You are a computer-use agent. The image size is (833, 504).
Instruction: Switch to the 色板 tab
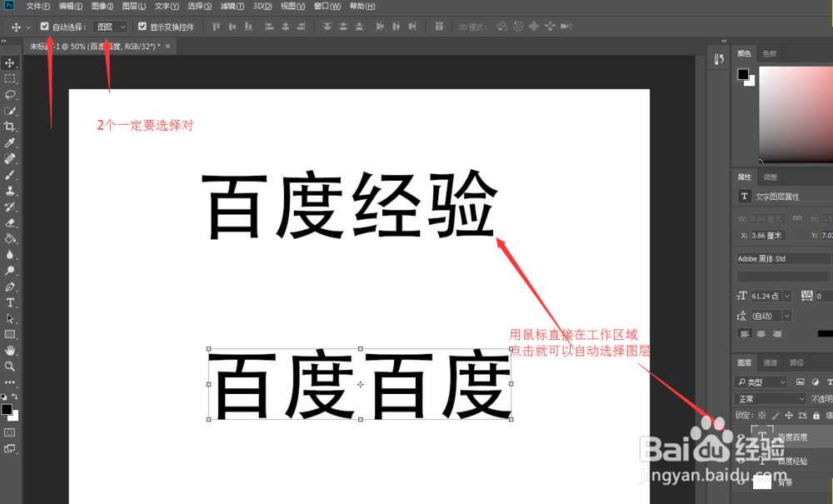769,53
